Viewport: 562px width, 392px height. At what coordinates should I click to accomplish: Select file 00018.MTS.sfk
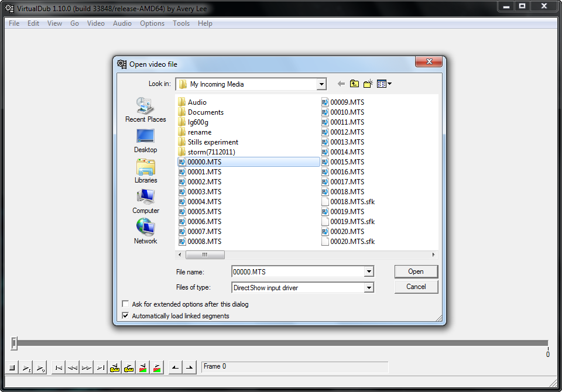[348, 202]
